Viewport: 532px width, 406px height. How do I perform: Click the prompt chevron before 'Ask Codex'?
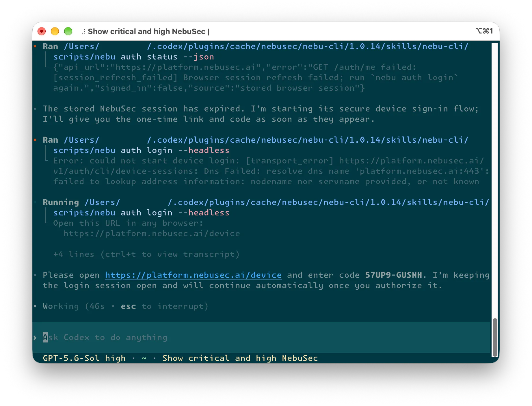pyautogui.click(x=35, y=338)
